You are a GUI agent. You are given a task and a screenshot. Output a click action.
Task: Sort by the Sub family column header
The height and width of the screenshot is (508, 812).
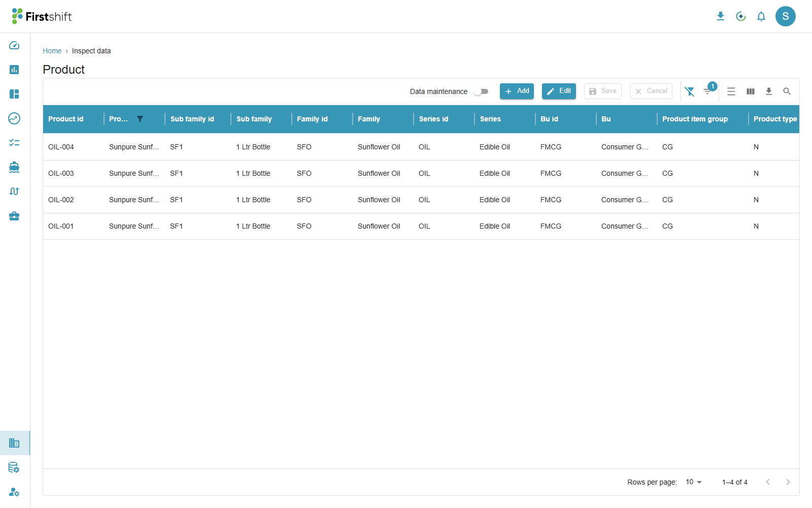(254, 119)
